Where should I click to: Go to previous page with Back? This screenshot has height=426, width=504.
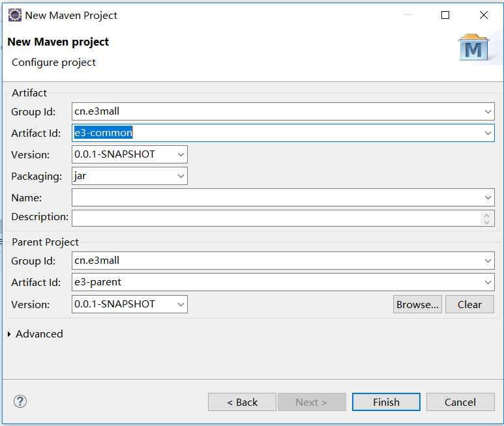(x=242, y=402)
